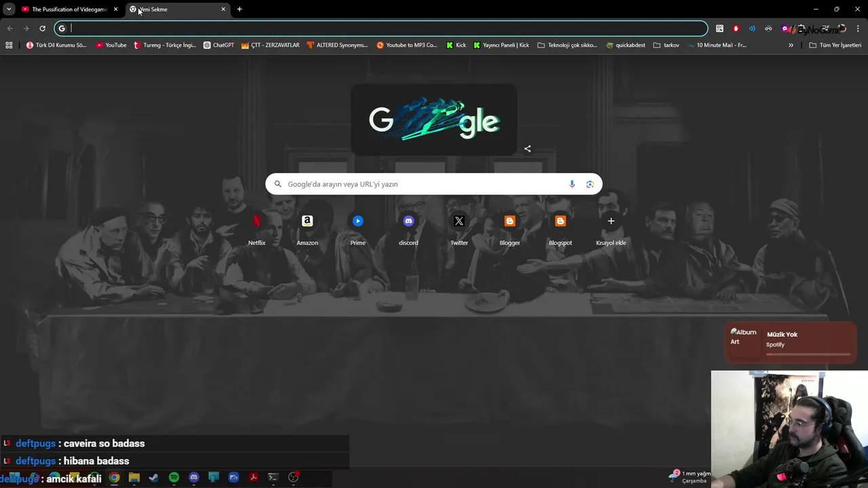The height and width of the screenshot is (488, 868).
Task: Open the apps grid in bookmarks bar
Action: 9,45
